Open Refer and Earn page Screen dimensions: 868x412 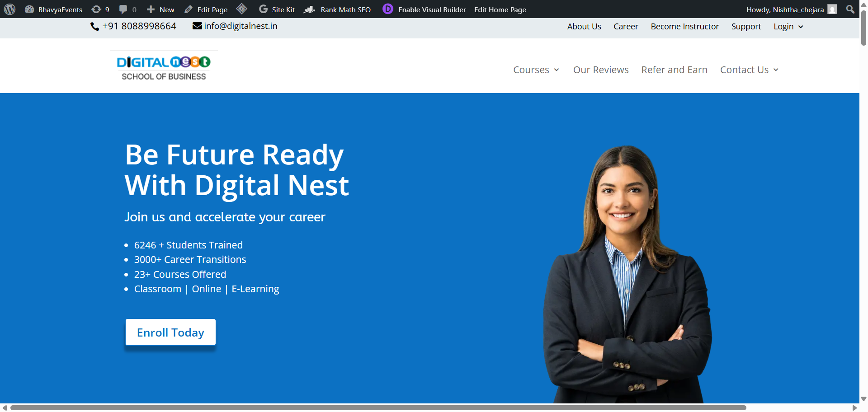coord(674,70)
